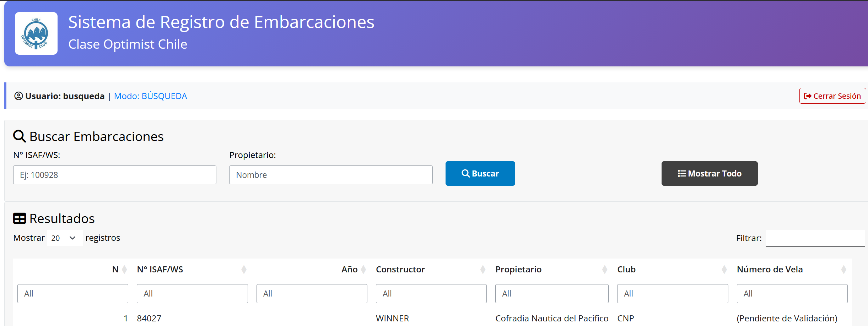Click Cerrar Sesión to log out
Image resolution: width=868 pixels, height=326 pixels.
pyautogui.click(x=832, y=96)
